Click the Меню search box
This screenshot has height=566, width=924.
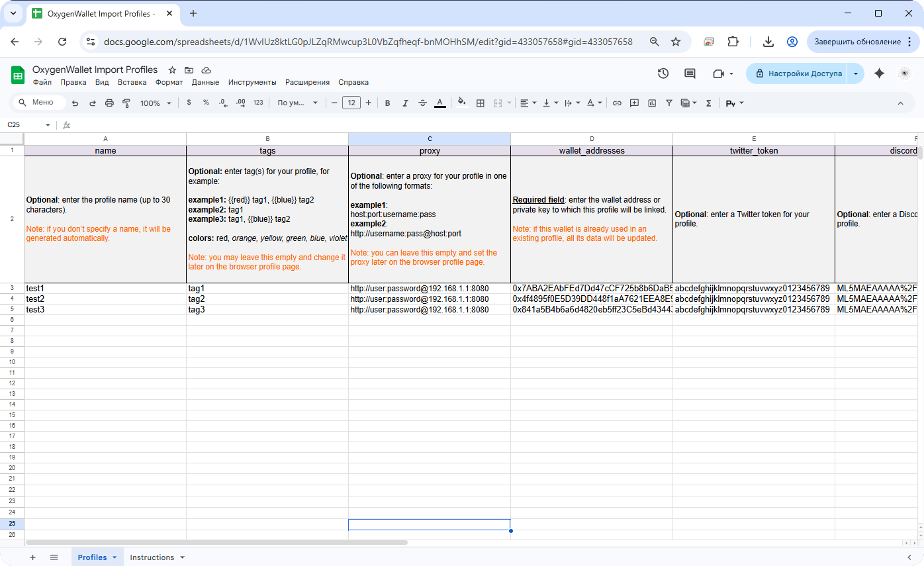click(40, 103)
